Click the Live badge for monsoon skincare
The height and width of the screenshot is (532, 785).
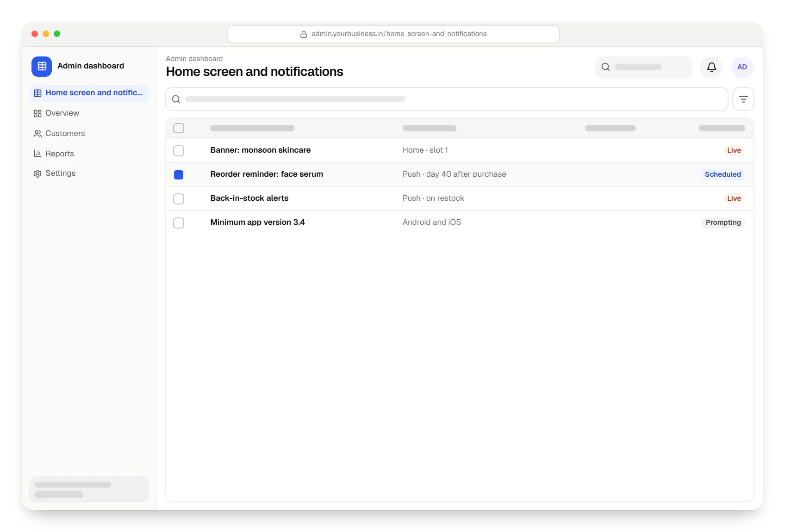(734, 150)
